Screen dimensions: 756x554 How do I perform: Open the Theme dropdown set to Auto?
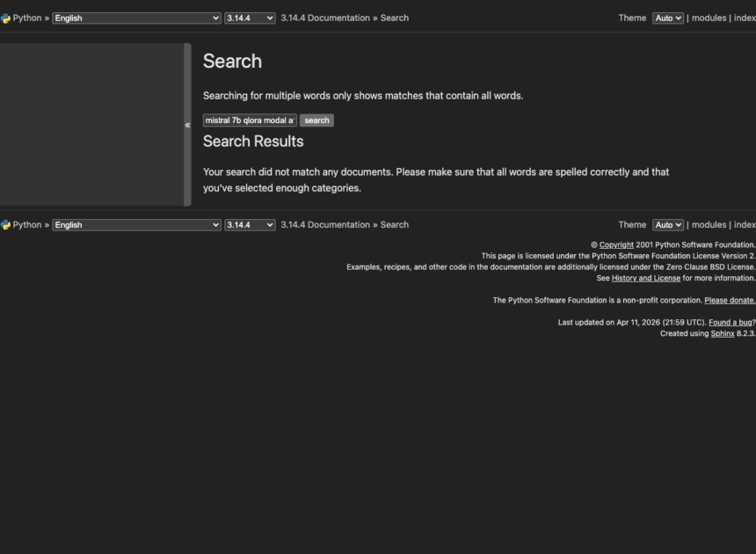[x=668, y=17]
